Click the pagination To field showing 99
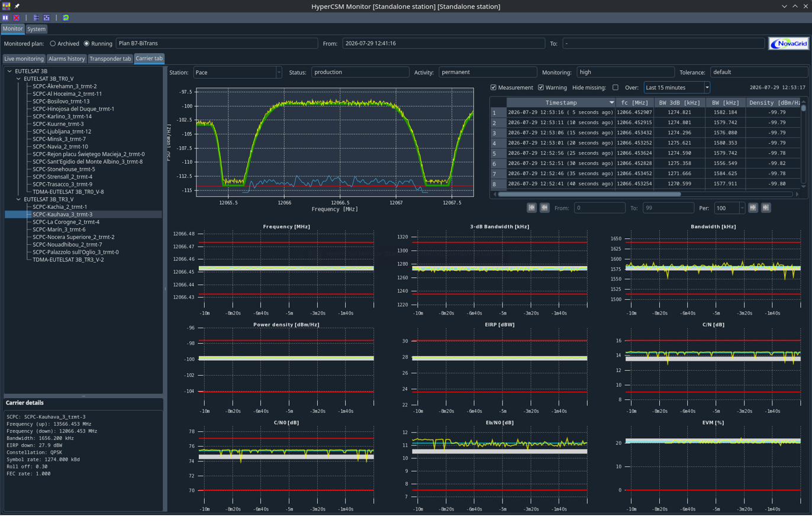Image resolution: width=812 pixels, height=530 pixels. pos(668,208)
